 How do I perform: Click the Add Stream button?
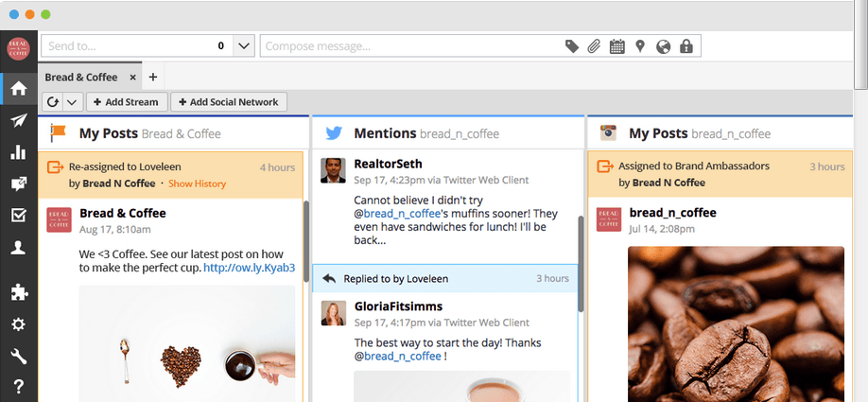click(x=126, y=102)
